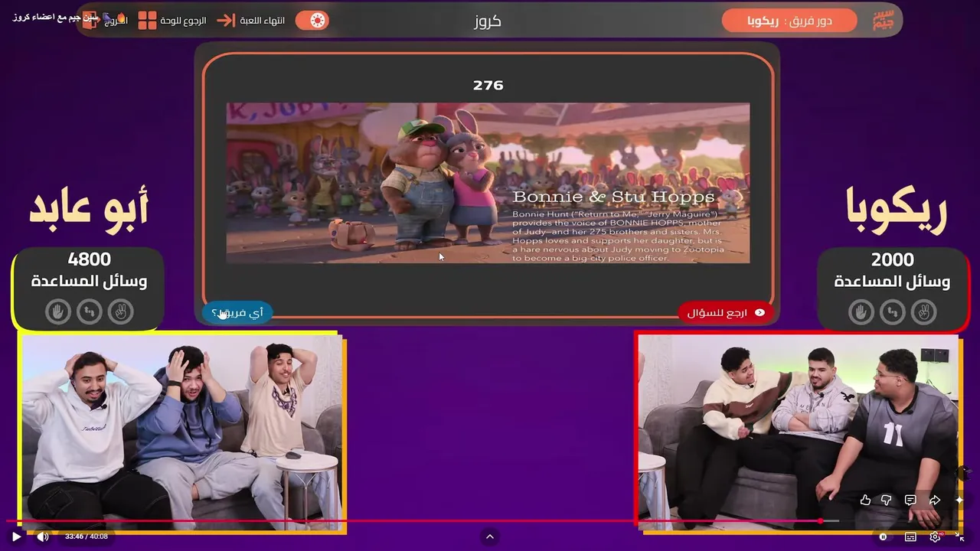Click the 'ريكوبا' team name heading
The width and height of the screenshot is (980, 551).
pos(897,208)
